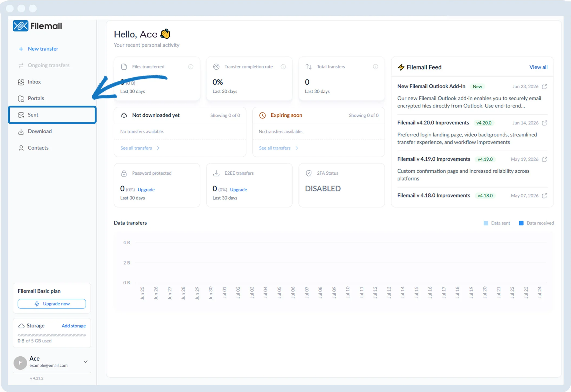Click the DISABLED 2FA status text
Image resolution: width=571 pixels, height=392 pixels.
[x=323, y=189]
